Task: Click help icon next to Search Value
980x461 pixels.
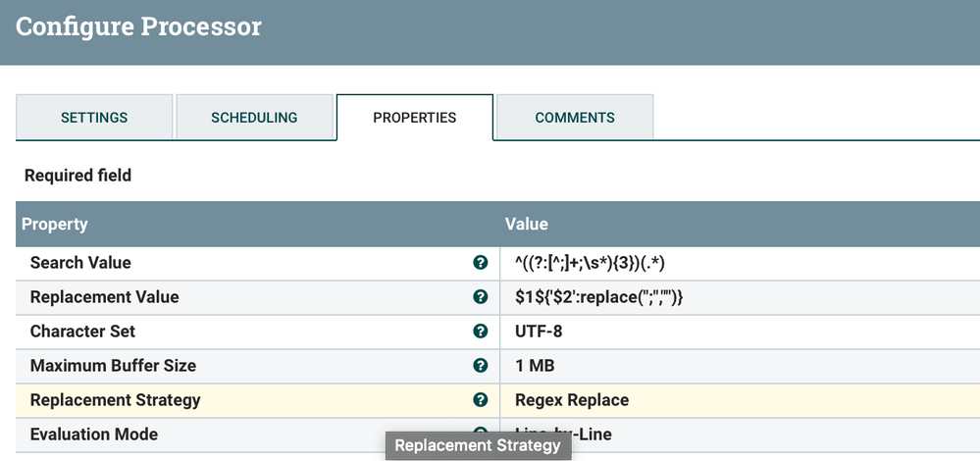Action: click(x=481, y=263)
